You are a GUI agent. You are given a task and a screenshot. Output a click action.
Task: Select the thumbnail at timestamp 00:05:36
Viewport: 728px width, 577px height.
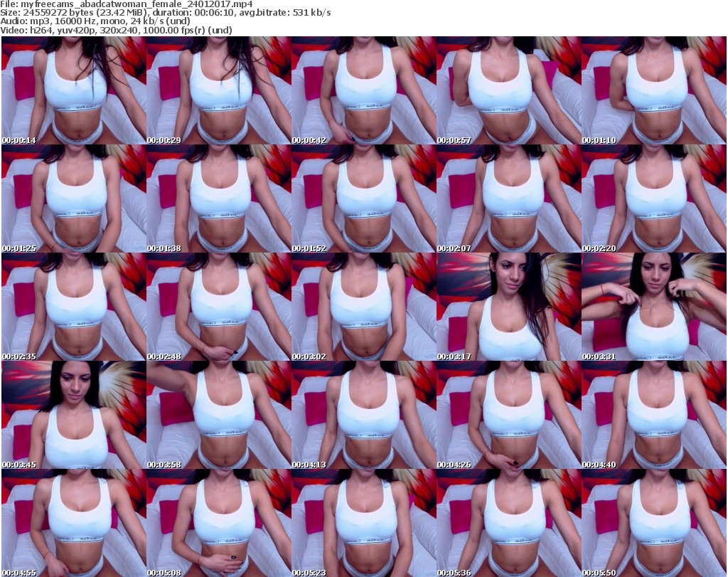(x=509, y=523)
